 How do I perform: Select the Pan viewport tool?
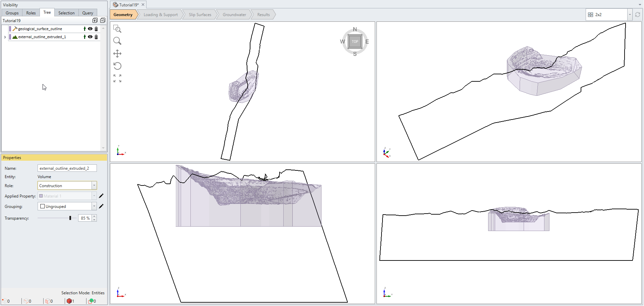pos(117,53)
